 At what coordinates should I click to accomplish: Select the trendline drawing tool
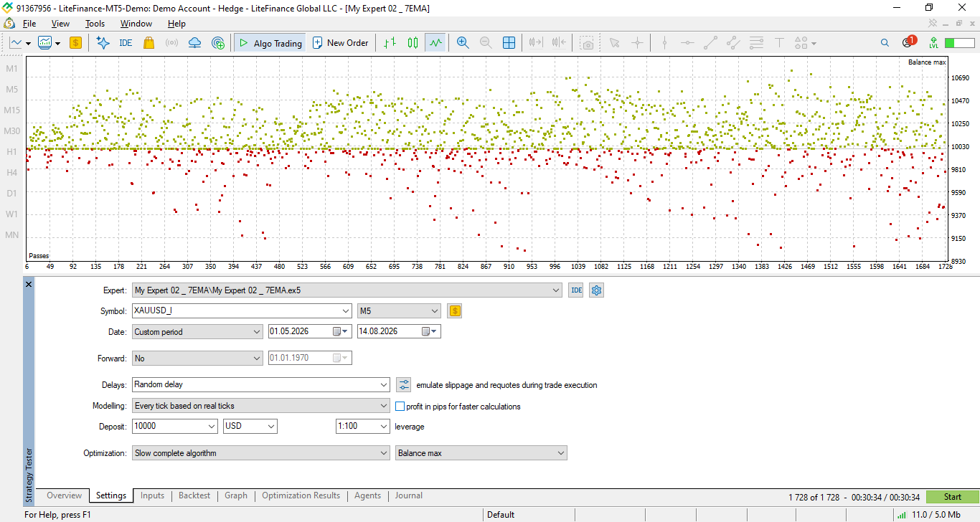pyautogui.click(x=710, y=43)
